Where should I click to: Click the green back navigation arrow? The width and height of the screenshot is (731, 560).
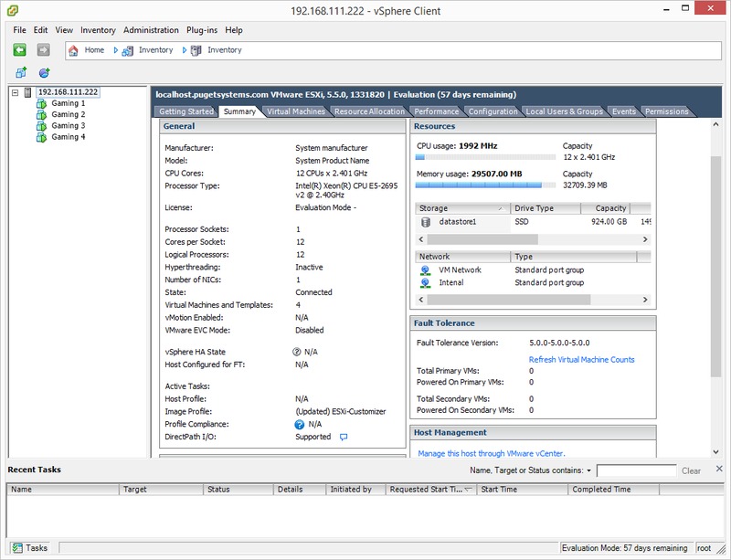coord(19,49)
